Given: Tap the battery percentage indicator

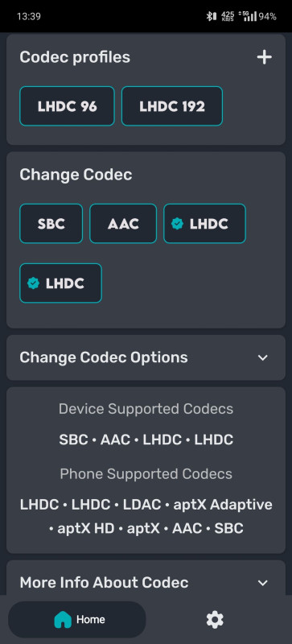Looking at the screenshot, I should point(267,16).
